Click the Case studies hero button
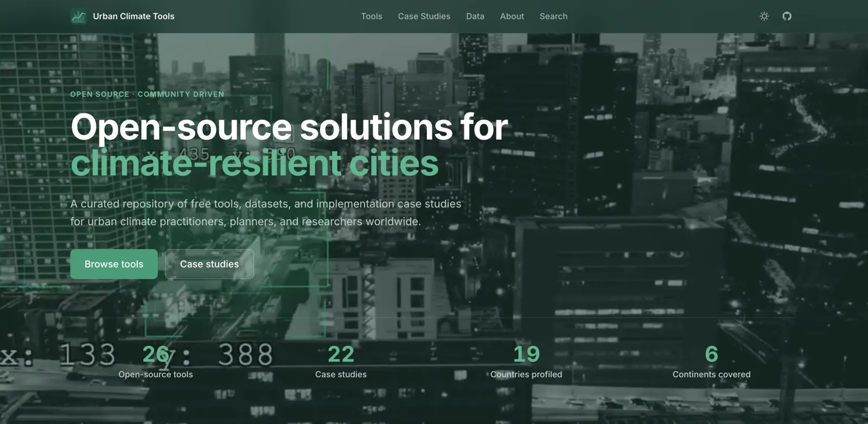This screenshot has height=424, width=868. [209, 264]
